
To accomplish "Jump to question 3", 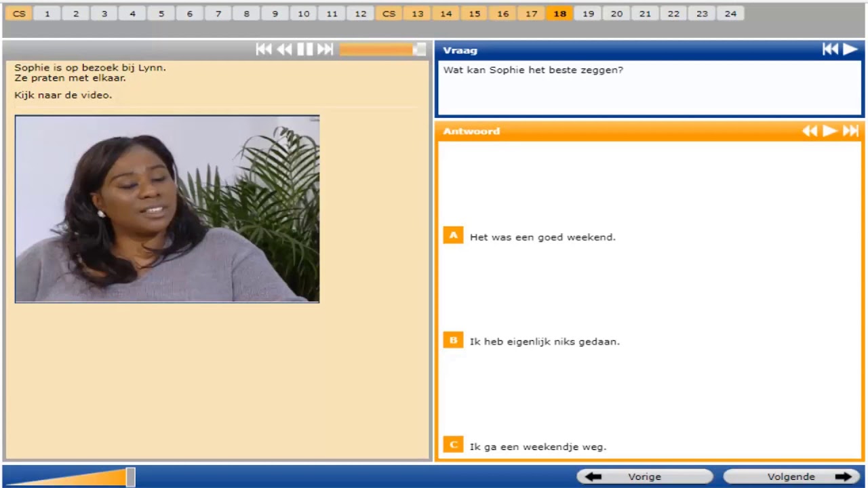I will click(x=104, y=14).
